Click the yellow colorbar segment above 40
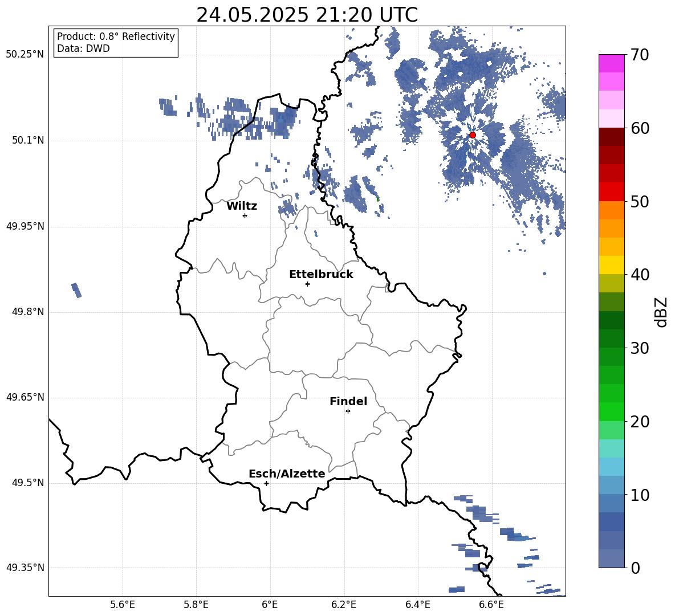675x616 pixels. [x=612, y=266]
